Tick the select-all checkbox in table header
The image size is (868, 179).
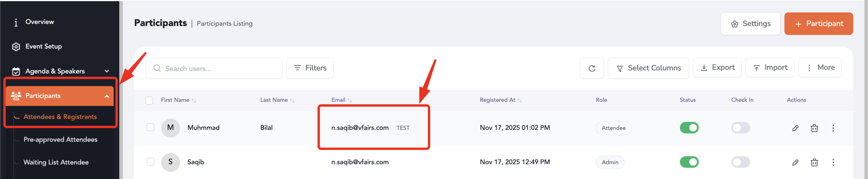[149, 100]
